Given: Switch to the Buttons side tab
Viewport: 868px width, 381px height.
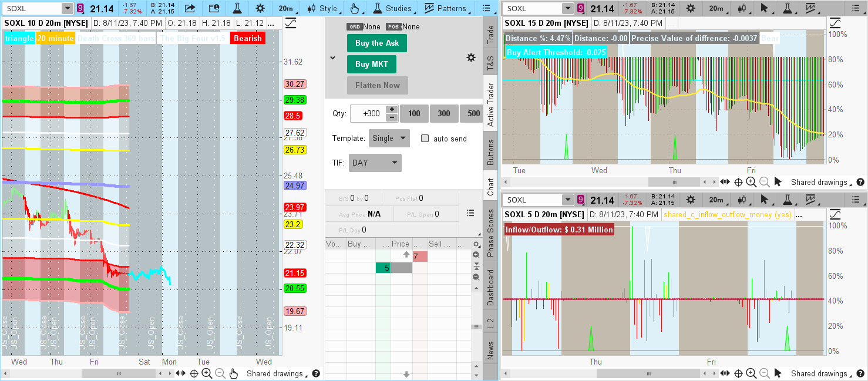Looking at the screenshot, I should (490, 151).
